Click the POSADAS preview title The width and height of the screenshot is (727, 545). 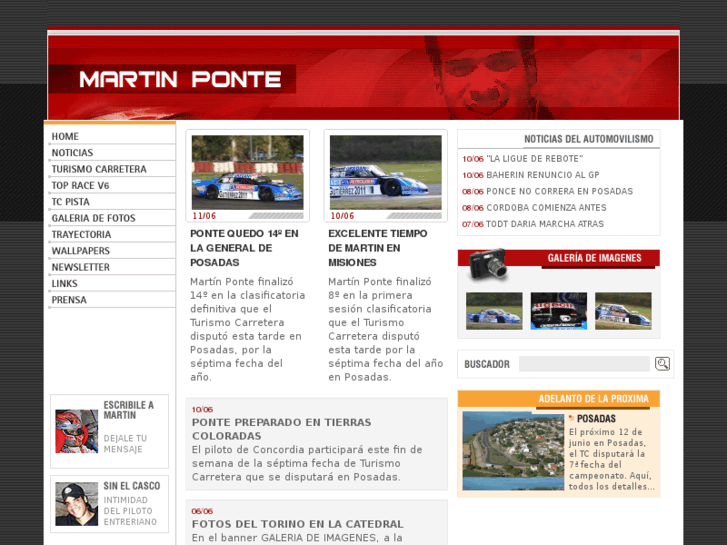click(596, 419)
